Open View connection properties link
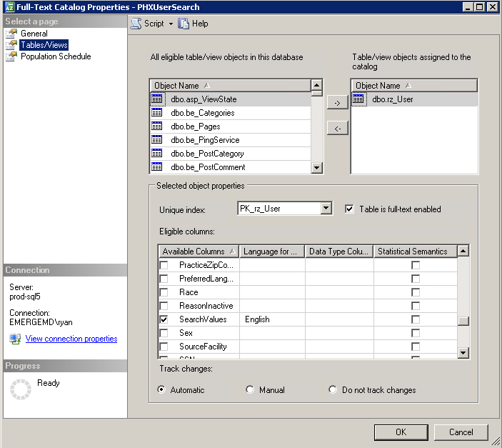Image resolution: width=502 pixels, height=448 pixels. [71, 339]
